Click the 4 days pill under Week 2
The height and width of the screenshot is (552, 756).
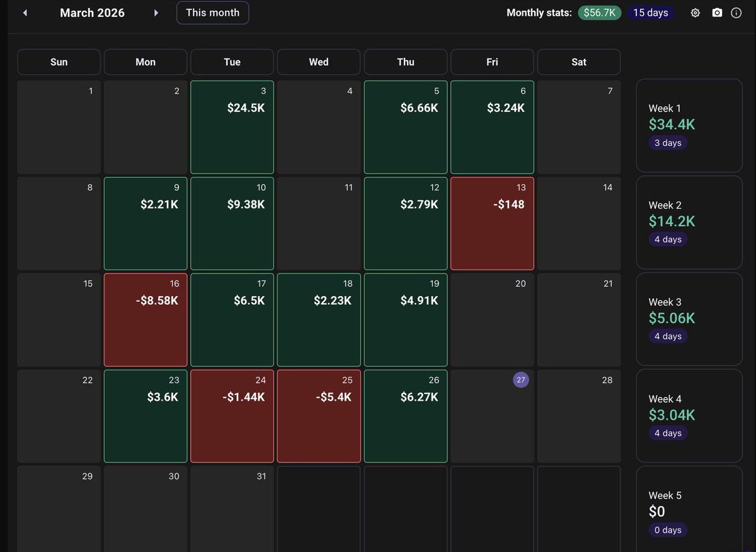click(668, 239)
